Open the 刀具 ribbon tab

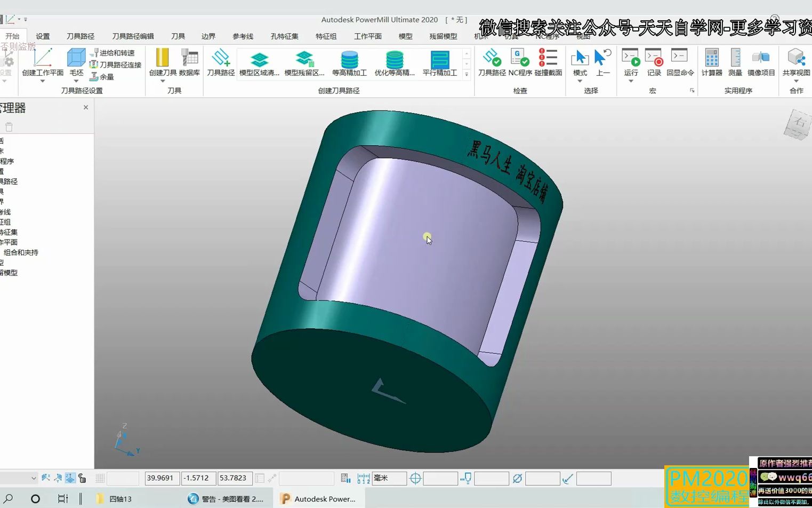178,36
